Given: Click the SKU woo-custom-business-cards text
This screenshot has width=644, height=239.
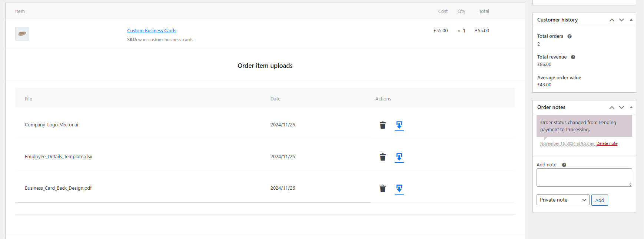Looking at the screenshot, I should (160, 40).
